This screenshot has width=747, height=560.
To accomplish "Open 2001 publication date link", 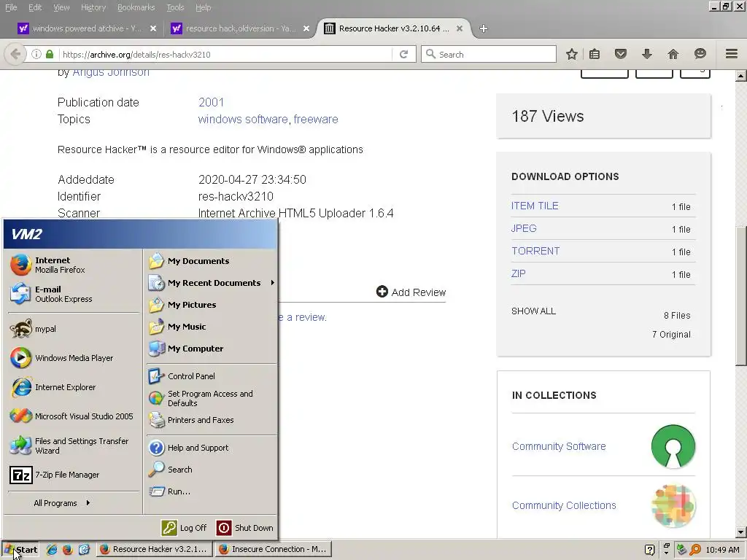I will point(211,102).
